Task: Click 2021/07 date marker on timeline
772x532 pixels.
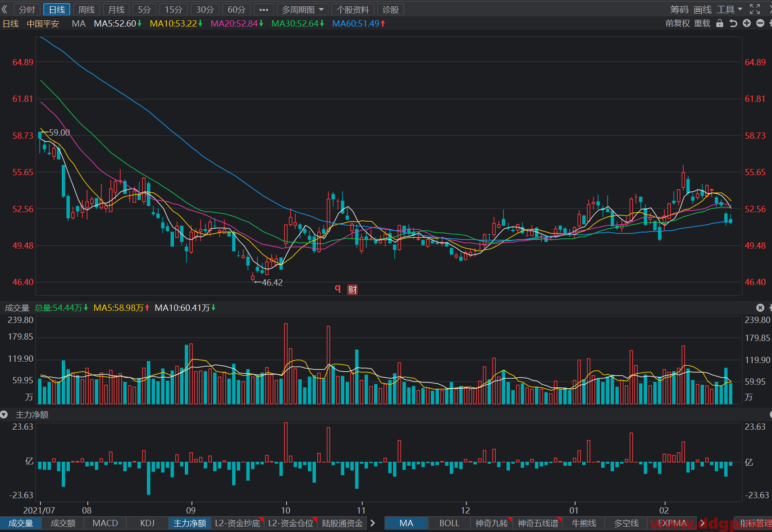Action: point(39,510)
